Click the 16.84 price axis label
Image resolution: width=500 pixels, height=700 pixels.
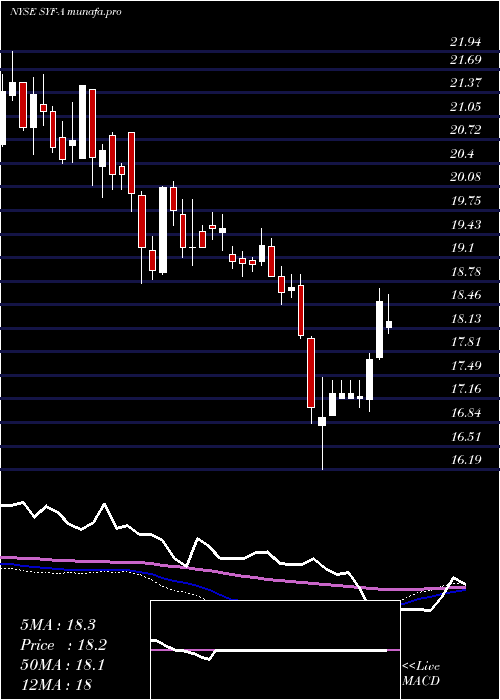coord(466,412)
